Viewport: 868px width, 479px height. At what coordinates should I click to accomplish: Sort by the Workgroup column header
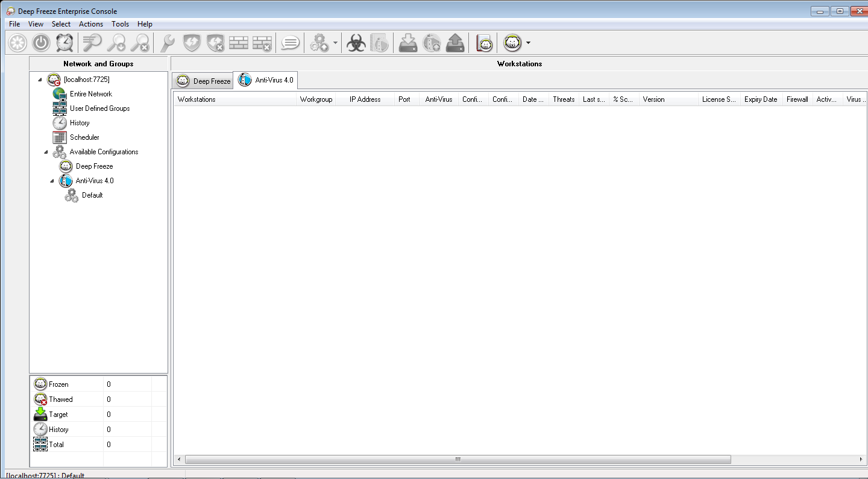click(x=316, y=99)
